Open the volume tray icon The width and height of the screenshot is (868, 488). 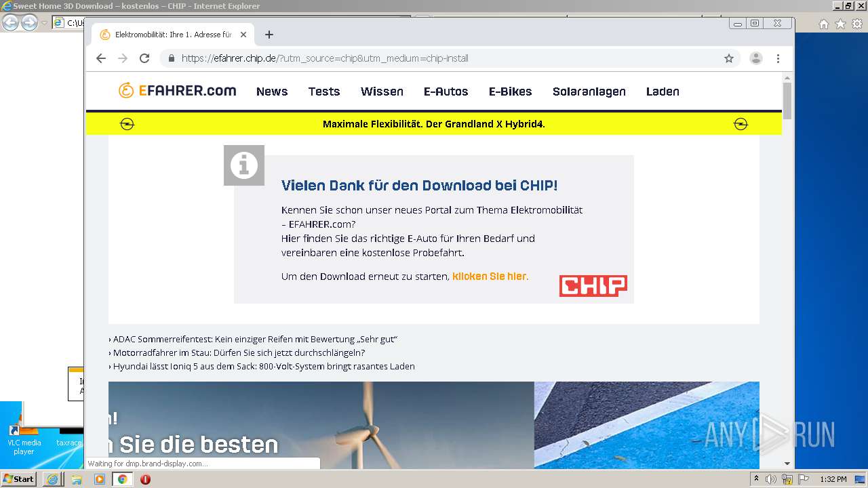click(771, 479)
